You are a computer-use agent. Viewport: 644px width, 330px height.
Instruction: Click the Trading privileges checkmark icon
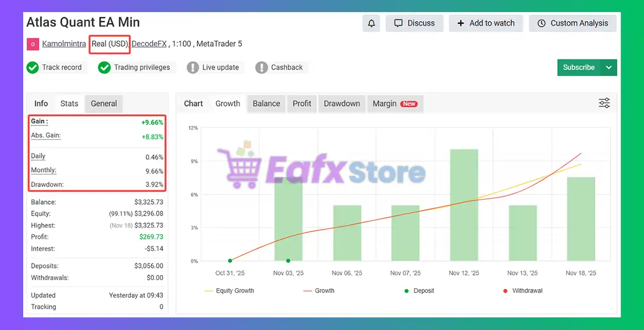(x=104, y=67)
